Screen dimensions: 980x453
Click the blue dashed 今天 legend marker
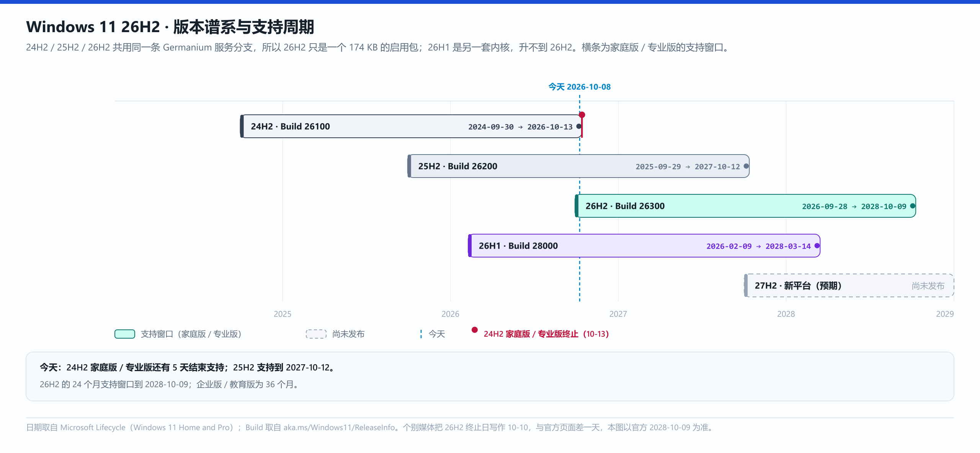tap(421, 334)
